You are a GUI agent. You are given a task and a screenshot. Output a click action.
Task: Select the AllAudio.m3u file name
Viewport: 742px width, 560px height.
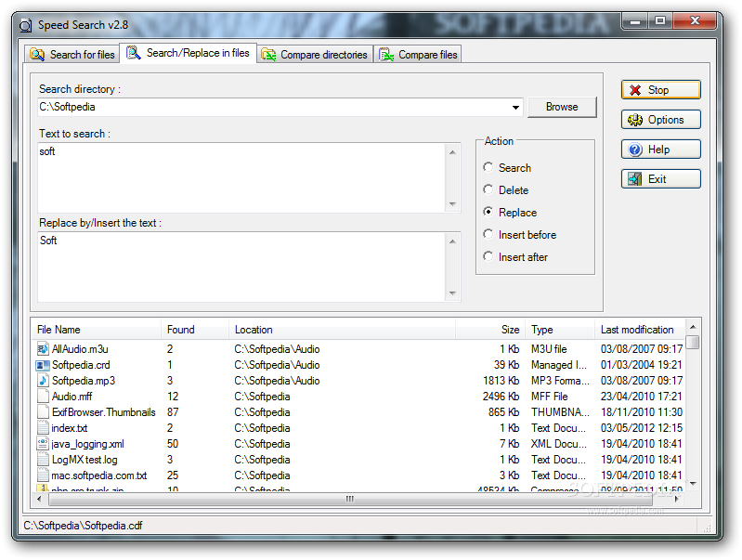pos(80,349)
